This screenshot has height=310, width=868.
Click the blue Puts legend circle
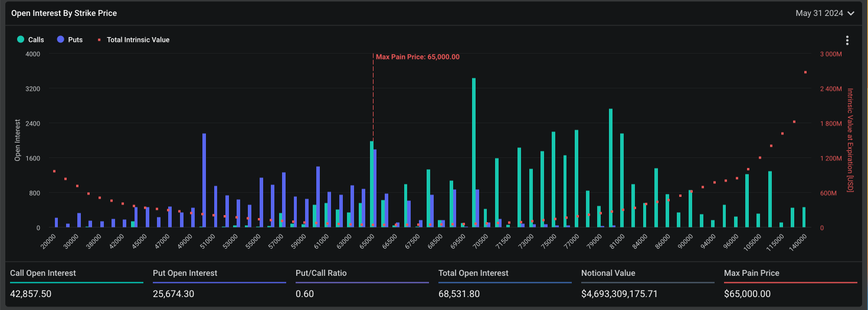pyautogui.click(x=61, y=40)
